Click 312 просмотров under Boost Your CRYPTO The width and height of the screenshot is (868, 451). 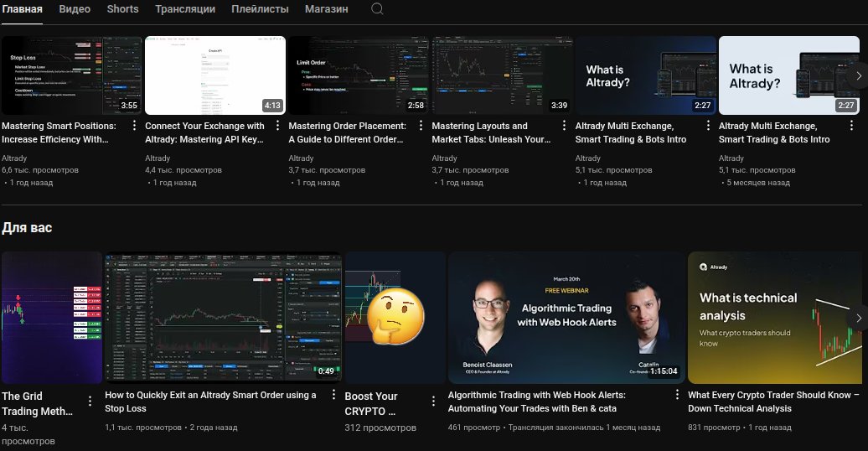click(x=380, y=428)
